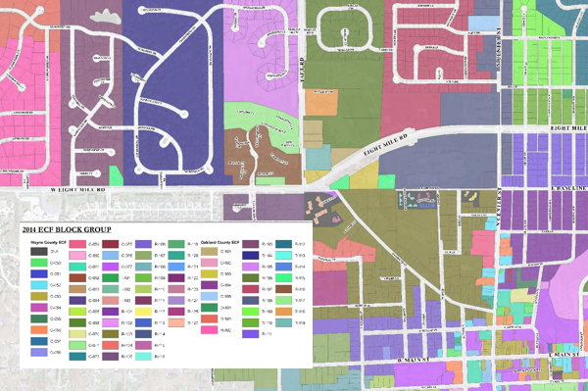Click the diagonal EIGHT MILE RD label
Screen dimensions: 588x391
[x=386, y=145]
